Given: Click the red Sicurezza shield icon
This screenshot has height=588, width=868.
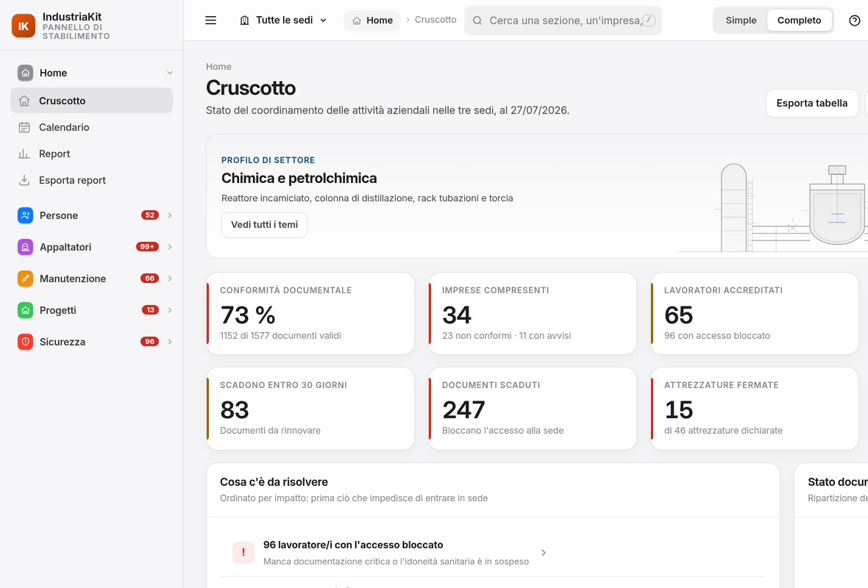Looking at the screenshot, I should (x=26, y=341).
